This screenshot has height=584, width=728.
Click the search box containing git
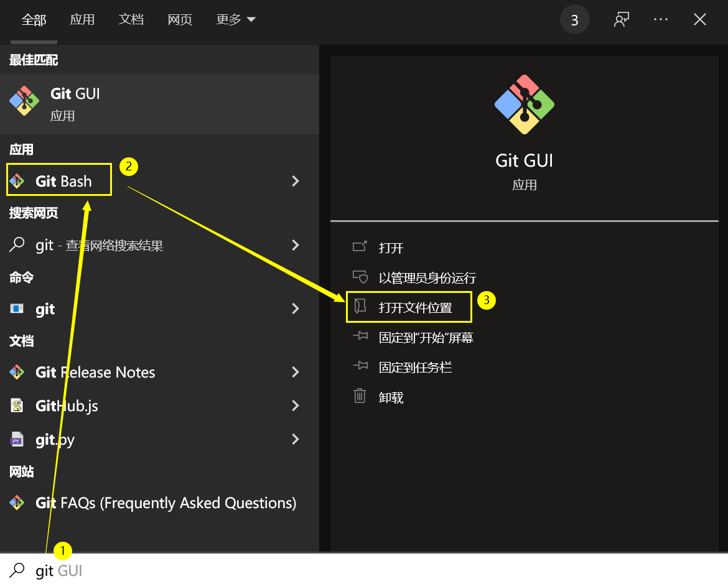tap(364, 570)
